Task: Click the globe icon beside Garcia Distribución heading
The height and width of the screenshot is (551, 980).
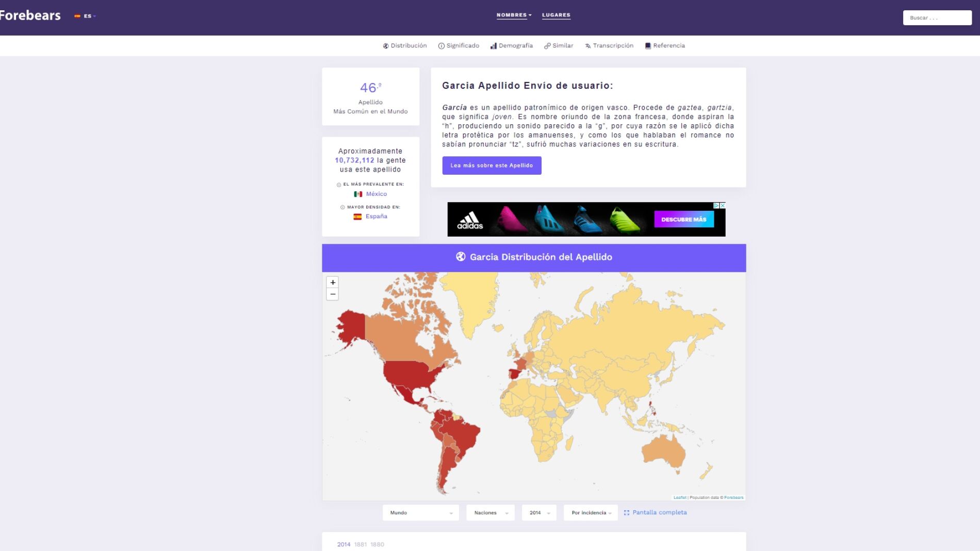Action: pos(461,256)
